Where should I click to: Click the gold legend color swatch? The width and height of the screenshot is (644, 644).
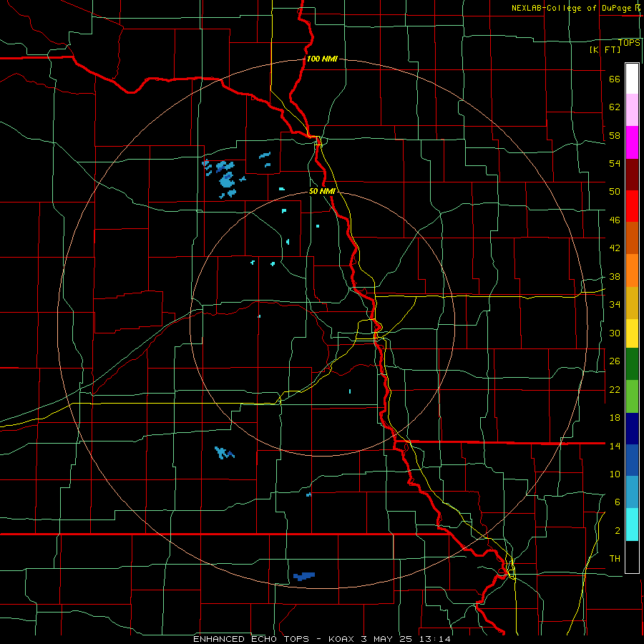632,303
